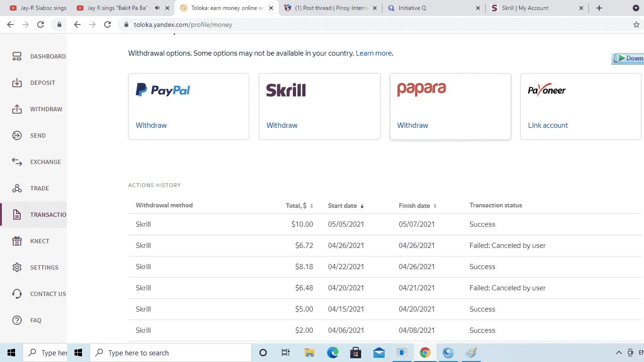Open the FAQ question mark icon
Screen dimensions: 644x362
click(17, 321)
